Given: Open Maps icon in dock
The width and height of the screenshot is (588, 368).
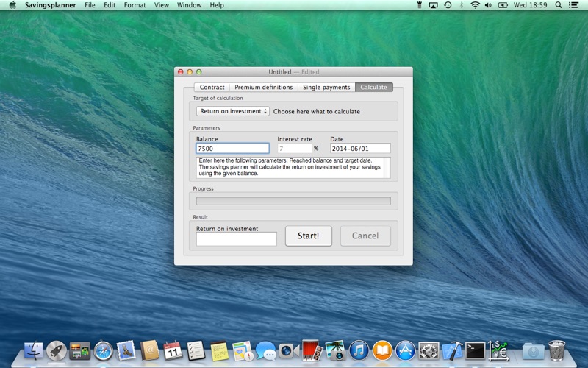Looking at the screenshot, I should pyautogui.click(x=243, y=351).
